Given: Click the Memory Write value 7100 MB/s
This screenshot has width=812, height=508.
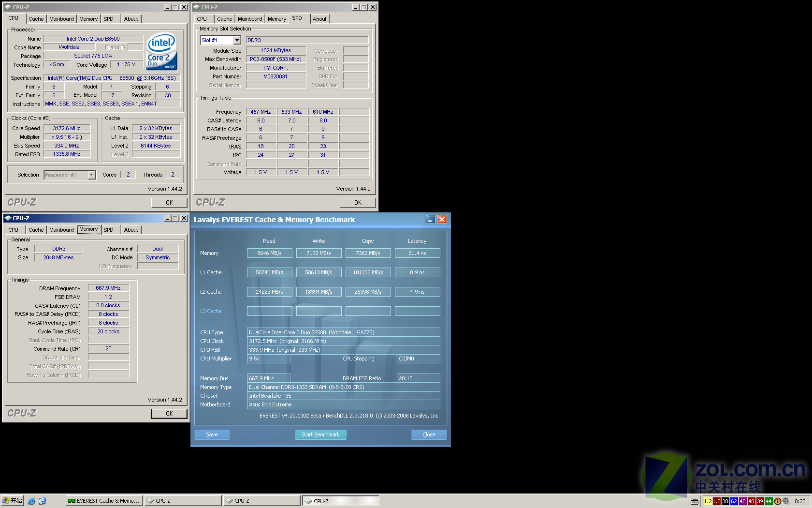Looking at the screenshot, I should 319,253.
